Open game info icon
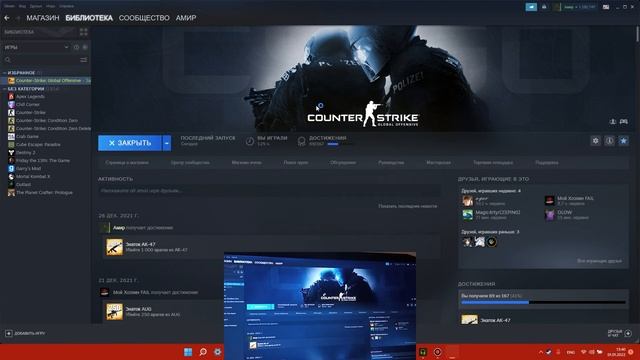This screenshot has width=640, height=360. pos(609,141)
